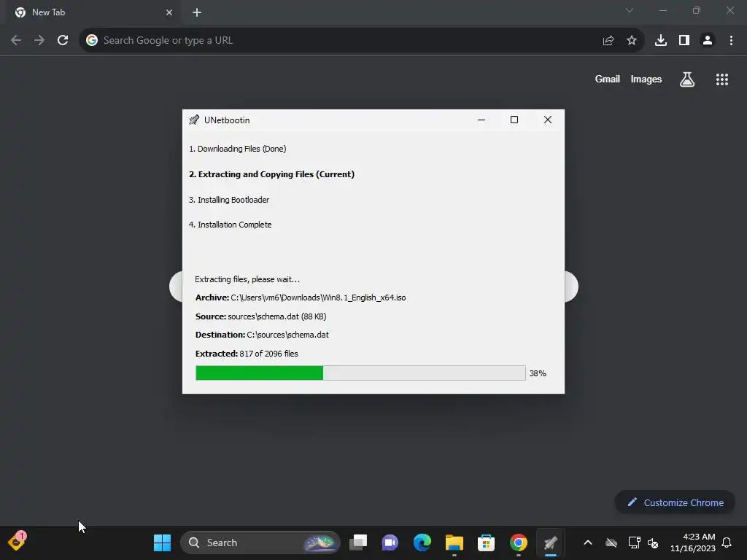Select the New Tab tab
This screenshot has height=560, width=747.
93,12
